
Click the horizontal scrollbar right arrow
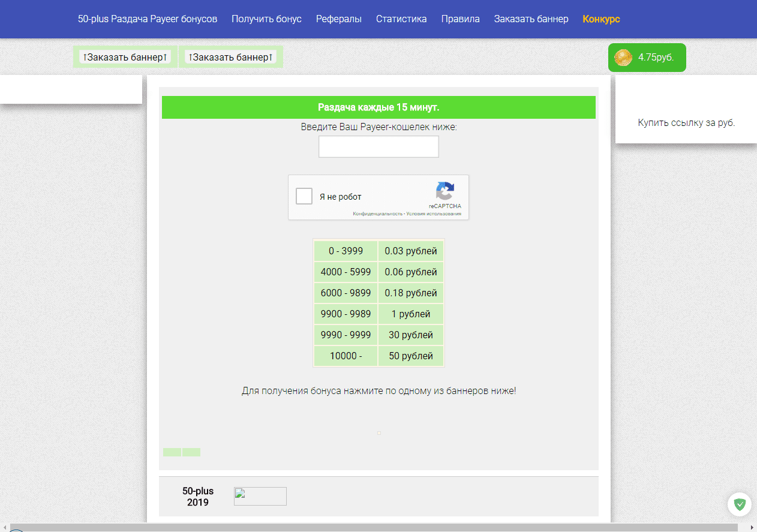point(752,527)
